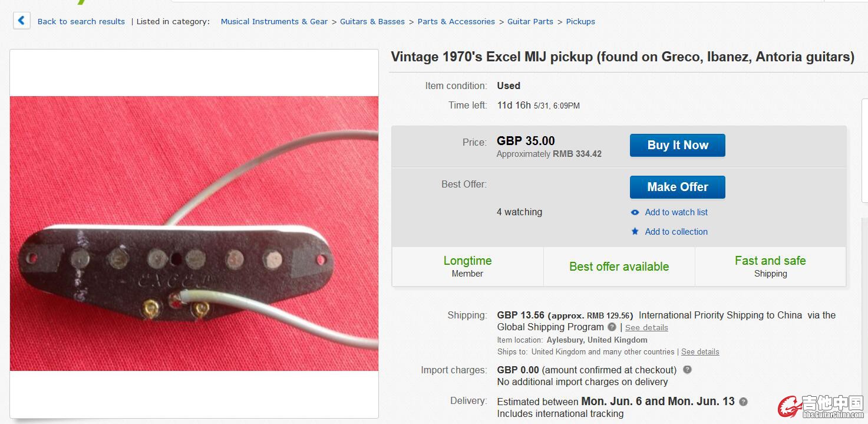Click help icon beside import charges amount
The image size is (868, 424).
[687, 370]
